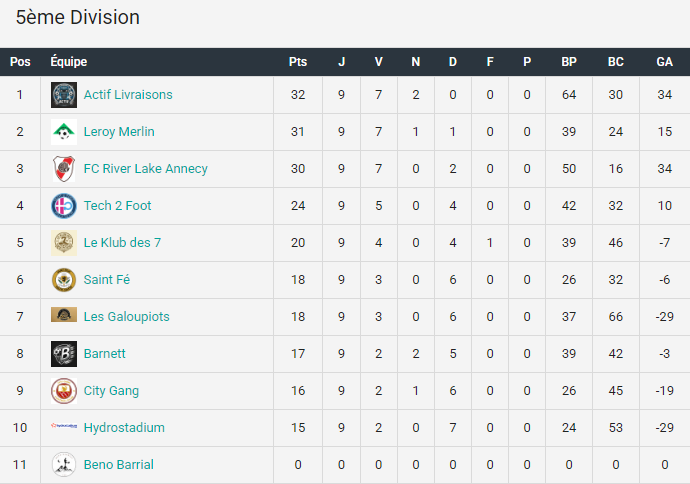Viewport: 690px width, 484px height.
Task: Click the GA column header
Action: tap(664, 62)
